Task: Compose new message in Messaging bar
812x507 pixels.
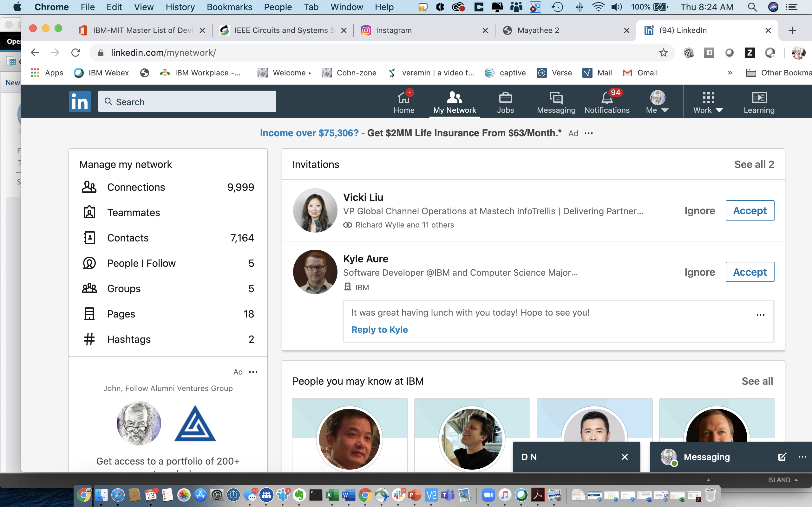Action: [x=782, y=457]
